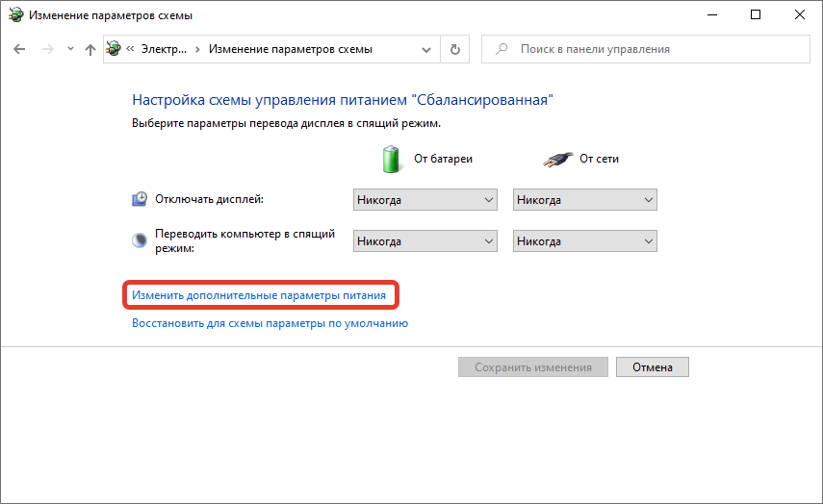Viewport: 823px width, 504px height.
Task: Click the power plug icon
Action: click(557, 159)
